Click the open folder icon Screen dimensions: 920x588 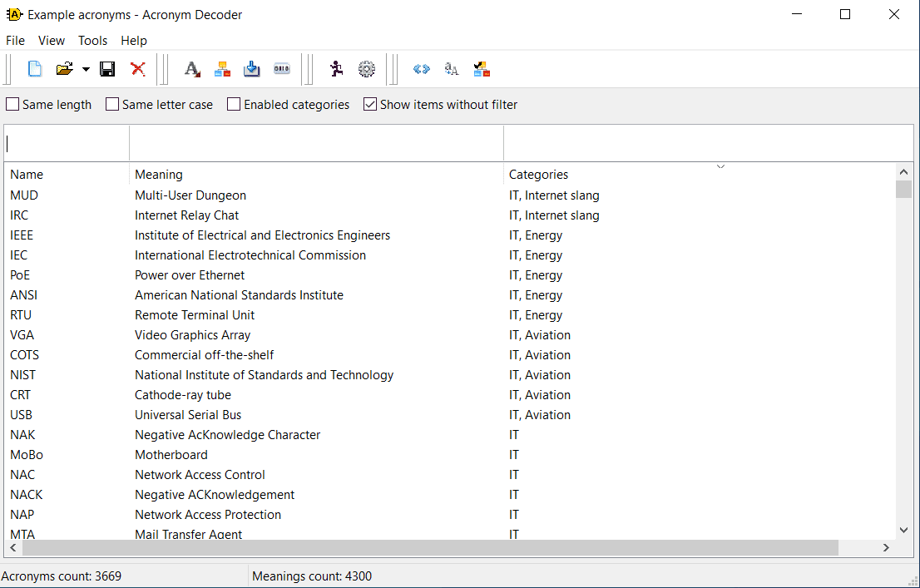click(64, 69)
